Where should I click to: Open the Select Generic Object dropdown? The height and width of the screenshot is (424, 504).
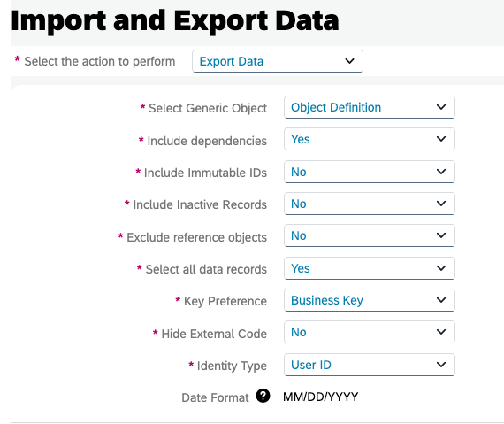pyautogui.click(x=370, y=107)
